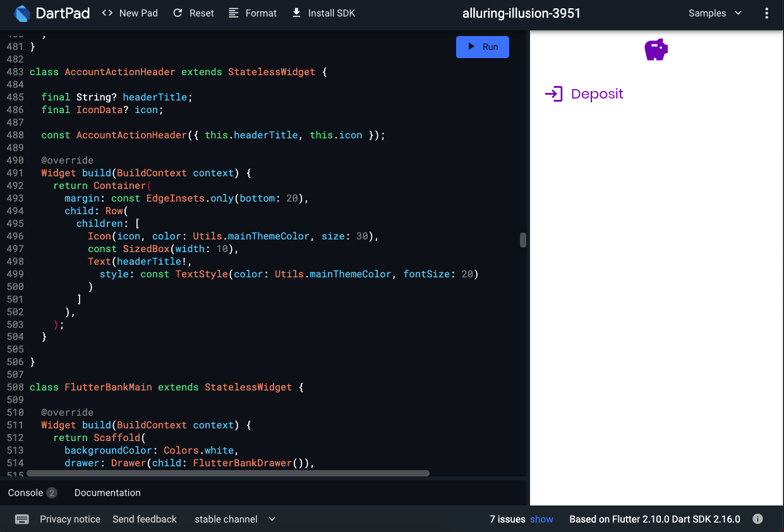Click FlutterBankMain class name on line 508
Screen dimensions: 784x532
click(108, 387)
